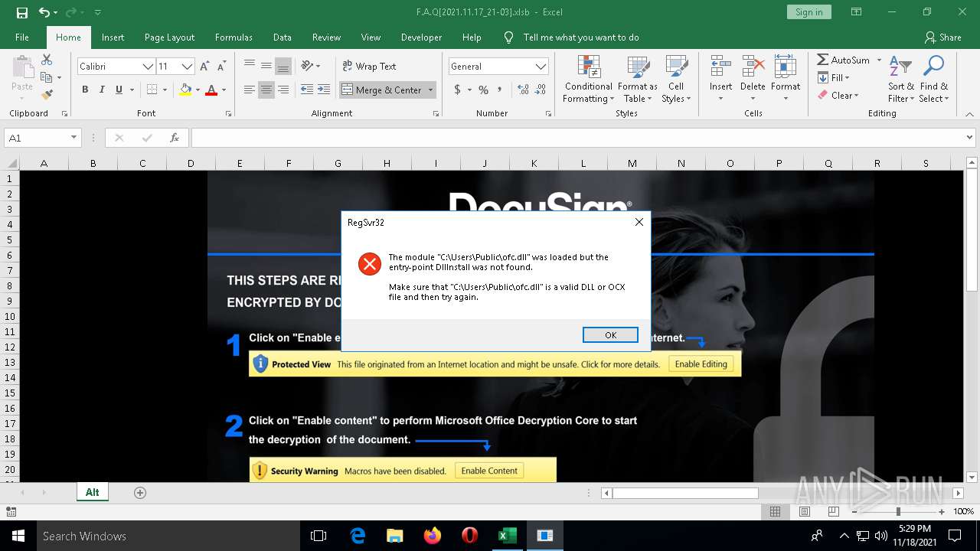
Task: Close the RegSvr32 error dialog
Action: pyautogui.click(x=639, y=223)
